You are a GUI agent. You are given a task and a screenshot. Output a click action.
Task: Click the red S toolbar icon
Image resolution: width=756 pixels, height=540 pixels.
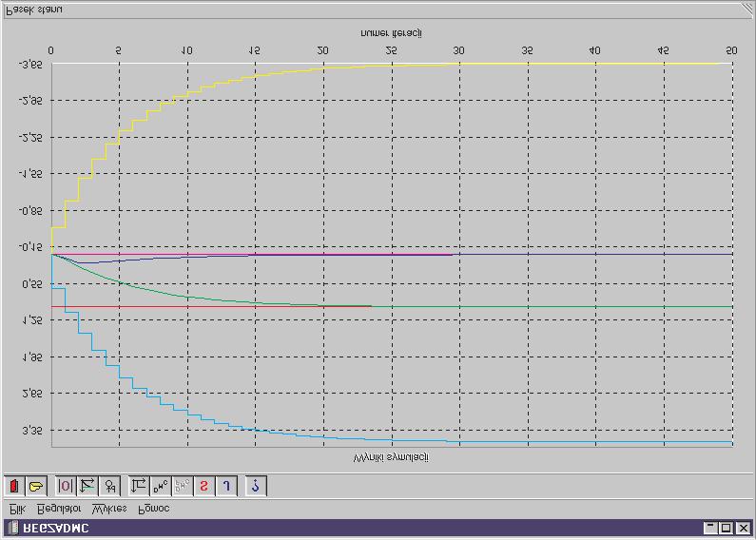coord(204,486)
